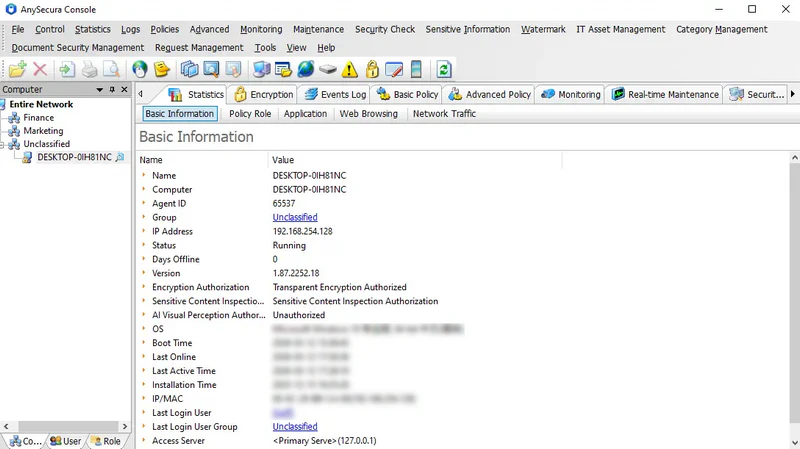Screen dimensions: 800x449
Task: Close the Computer side panel
Action: pos(124,89)
